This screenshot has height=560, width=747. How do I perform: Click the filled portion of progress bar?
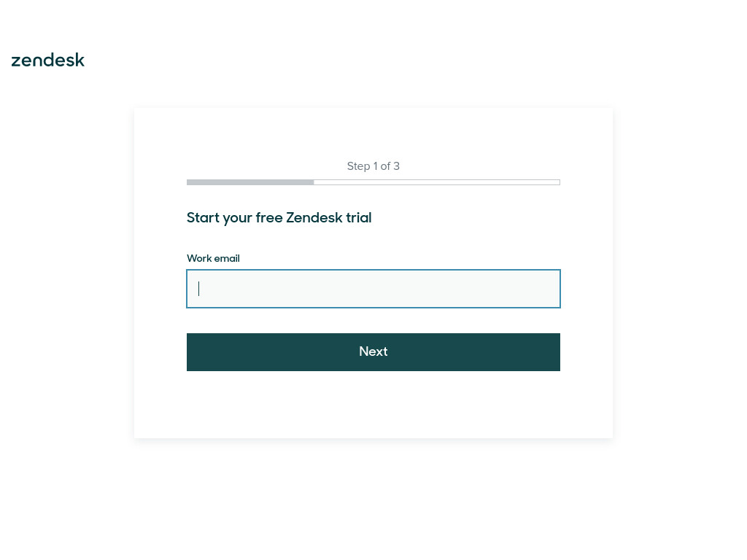250,182
